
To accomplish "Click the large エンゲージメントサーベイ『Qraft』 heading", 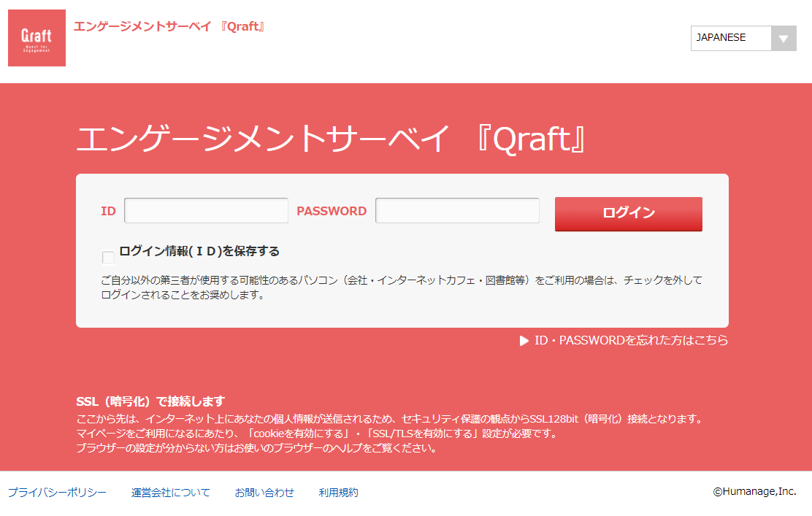I will point(331,139).
